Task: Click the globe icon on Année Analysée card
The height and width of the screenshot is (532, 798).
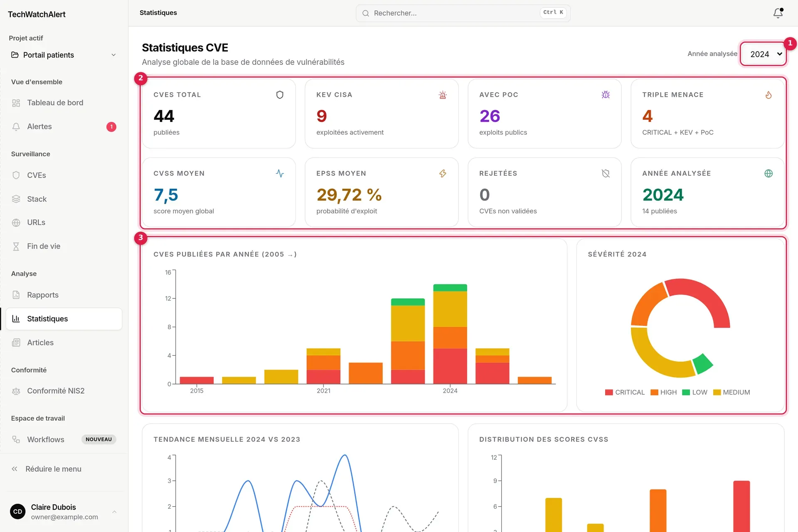Action: click(768, 173)
